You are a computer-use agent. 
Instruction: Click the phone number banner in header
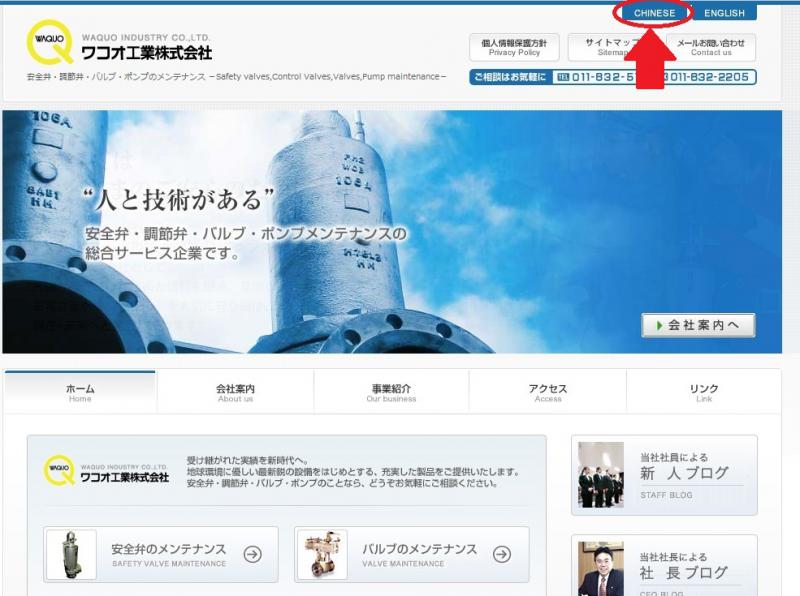coord(612,77)
